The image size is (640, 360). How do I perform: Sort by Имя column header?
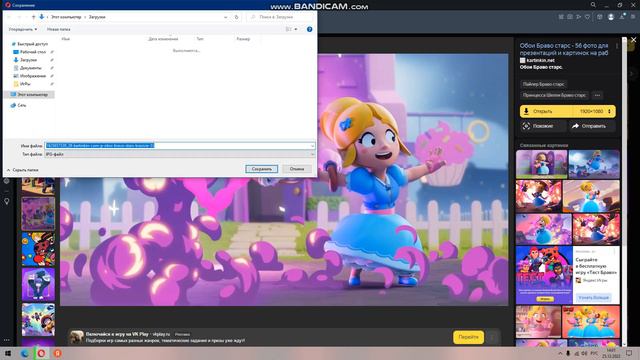66,39
